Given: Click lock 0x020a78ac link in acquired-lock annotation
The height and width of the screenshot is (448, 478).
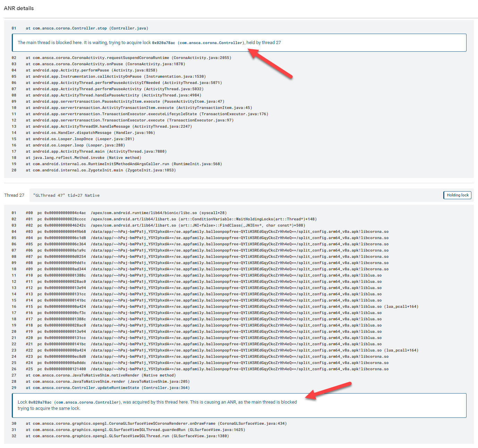Looking at the screenshot, I should (x=39, y=402).
